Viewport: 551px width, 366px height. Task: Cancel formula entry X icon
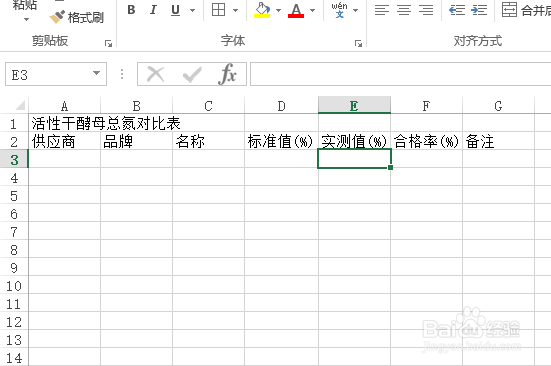pos(155,74)
